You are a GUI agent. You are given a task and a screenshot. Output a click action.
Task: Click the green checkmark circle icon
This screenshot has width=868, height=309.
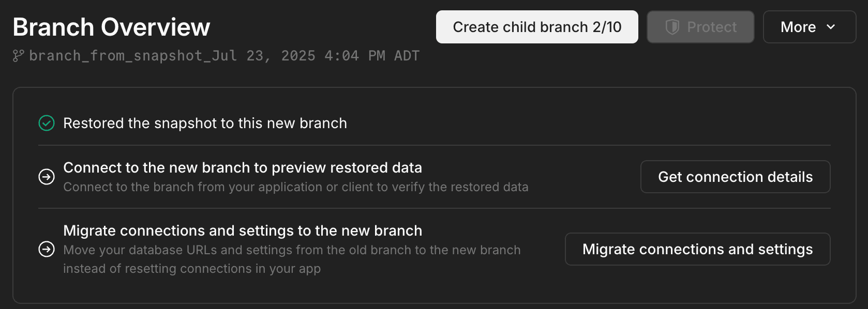point(47,123)
